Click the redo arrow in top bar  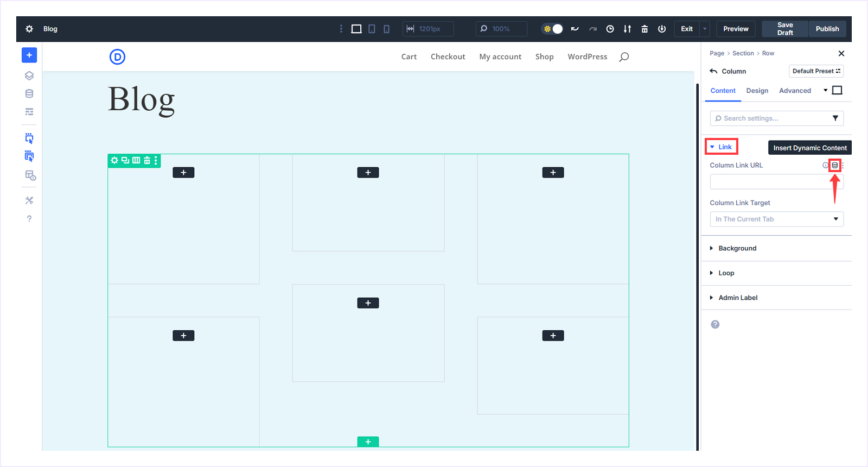pos(593,29)
